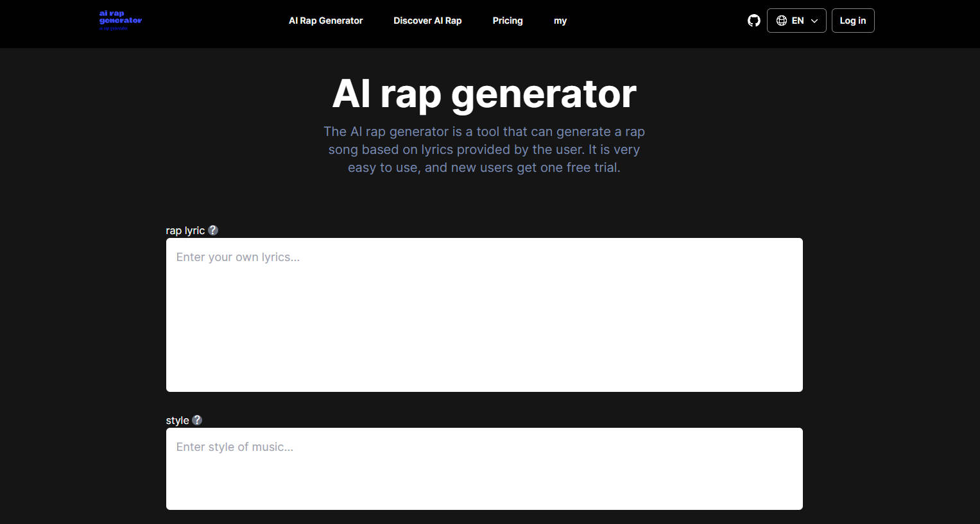Click inside the "Enter your own lyrics" box
This screenshot has width=980, height=524.
484,314
